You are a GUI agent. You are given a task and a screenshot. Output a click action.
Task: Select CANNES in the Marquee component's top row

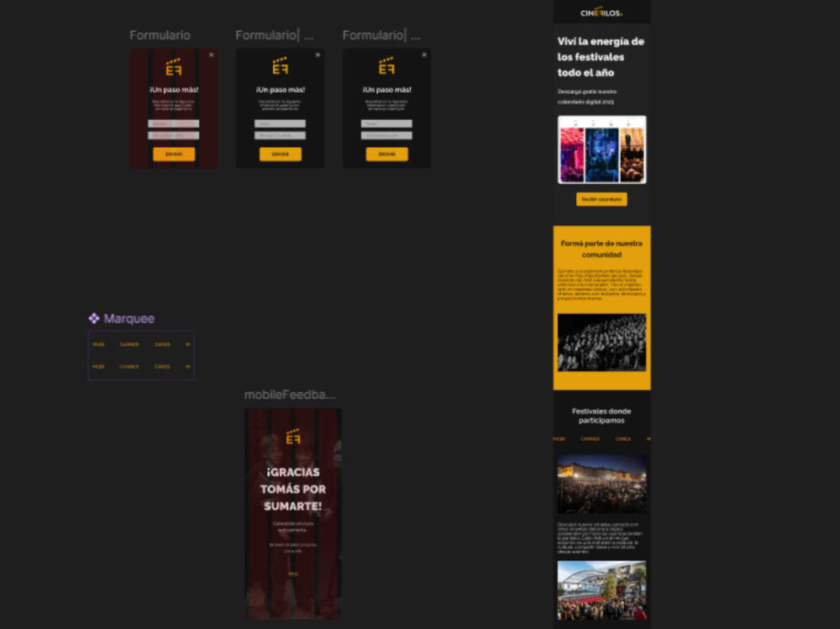point(129,344)
